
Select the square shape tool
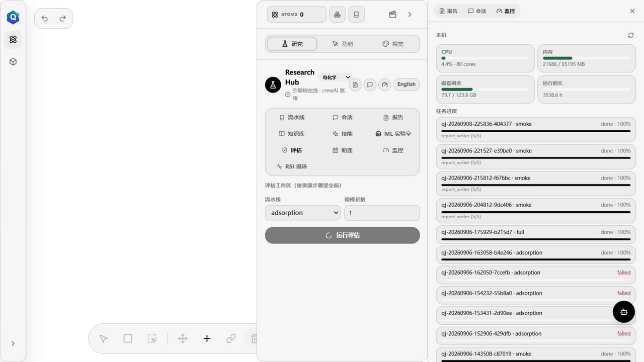point(128,339)
